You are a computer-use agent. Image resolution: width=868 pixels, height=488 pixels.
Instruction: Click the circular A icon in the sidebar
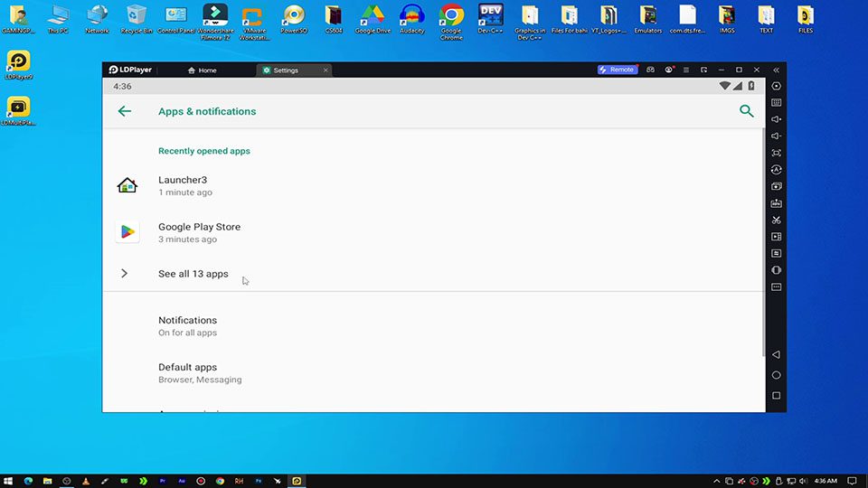tap(776, 169)
